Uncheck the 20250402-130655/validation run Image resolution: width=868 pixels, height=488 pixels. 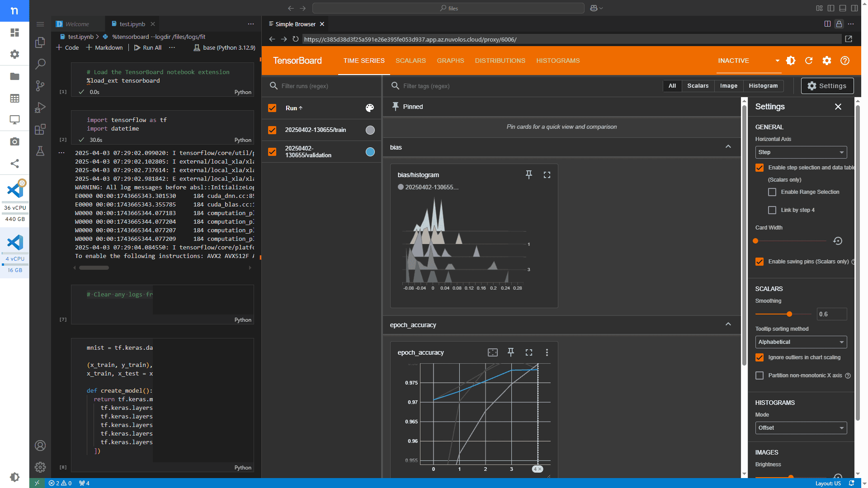click(272, 152)
